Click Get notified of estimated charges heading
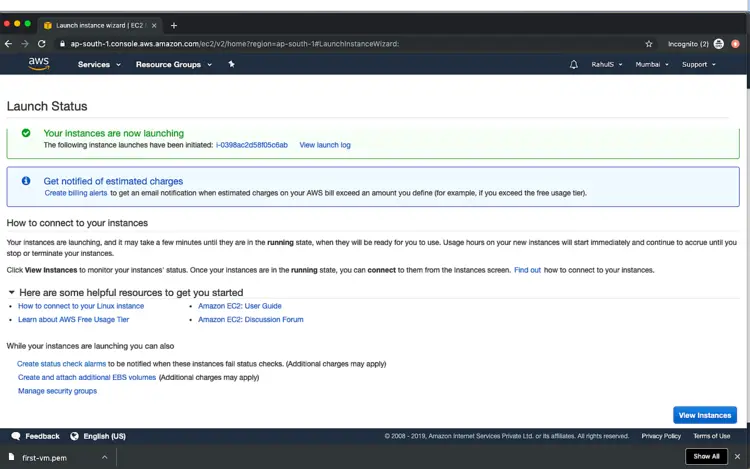The width and height of the screenshot is (750, 469). 113,181
